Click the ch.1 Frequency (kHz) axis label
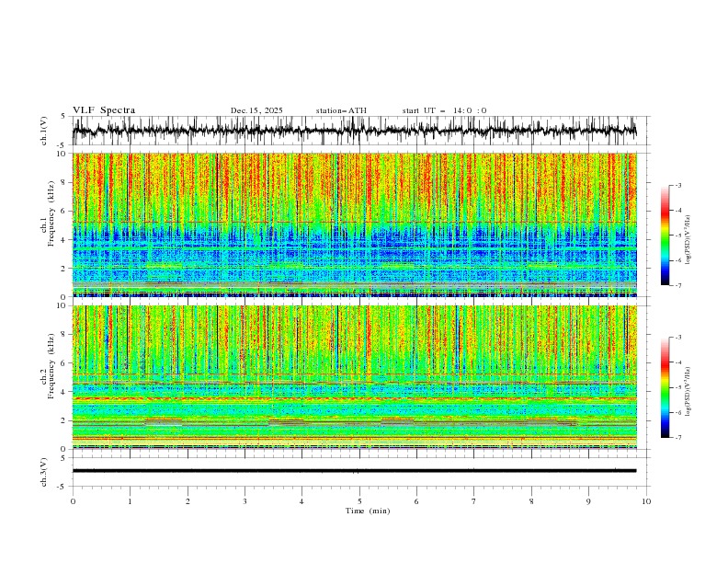The width and height of the screenshot is (728, 563). point(48,214)
